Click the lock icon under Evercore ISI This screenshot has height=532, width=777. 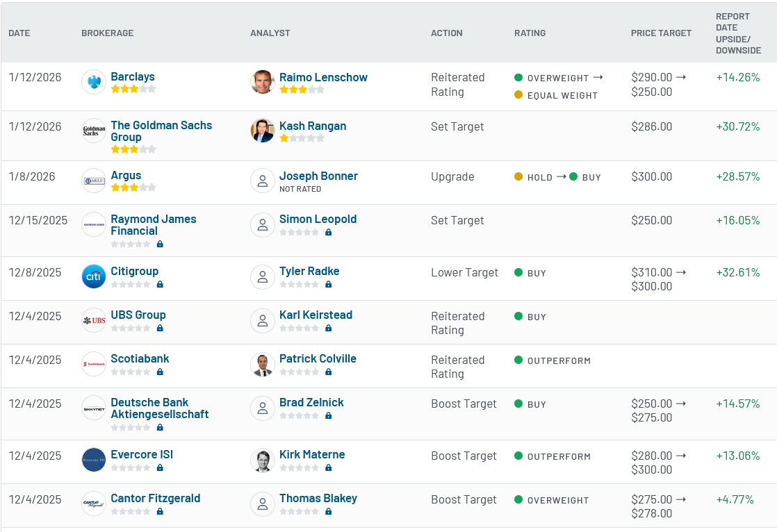(x=160, y=467)
